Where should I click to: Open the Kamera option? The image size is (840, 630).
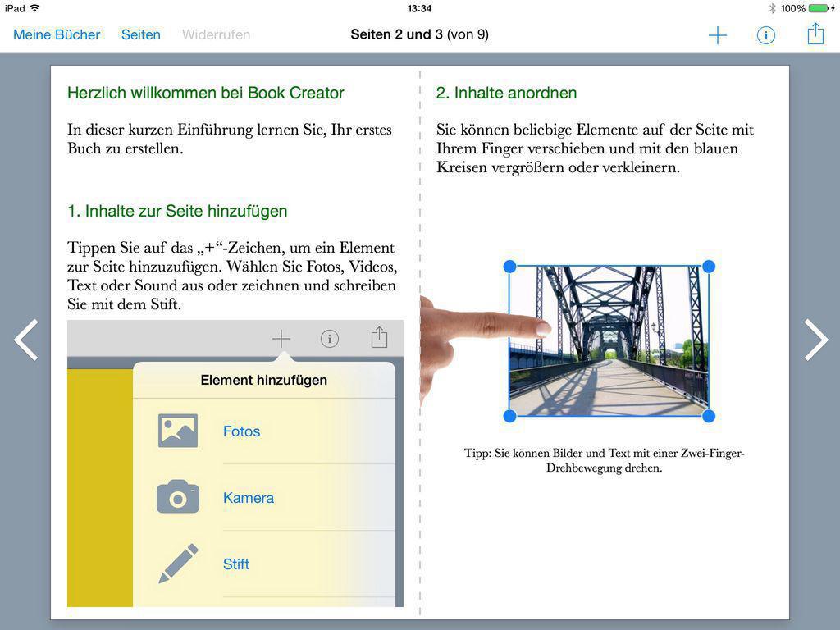(248, 496)
